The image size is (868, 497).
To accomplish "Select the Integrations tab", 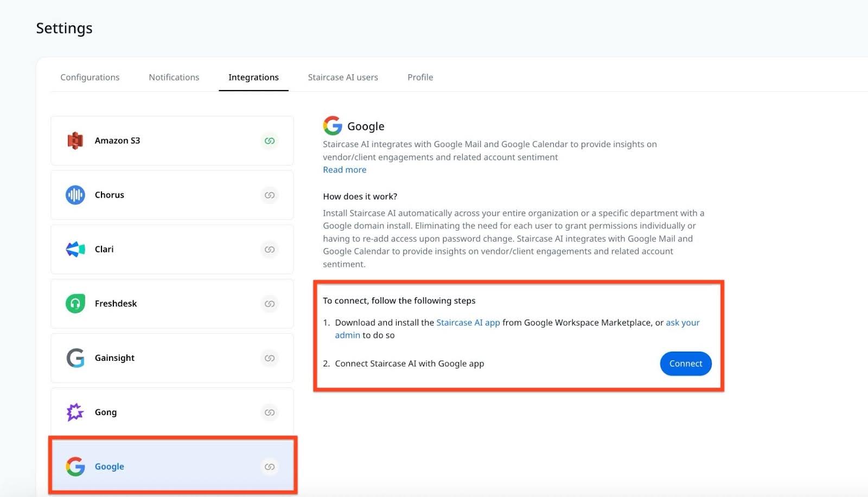I will [x=253, y=77].
